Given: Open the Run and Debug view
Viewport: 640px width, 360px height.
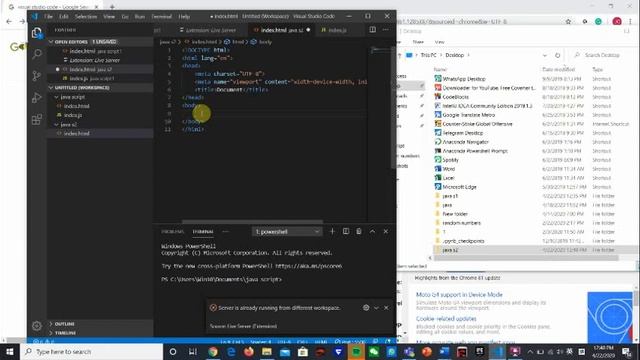Looking at the screenshot, I should (x=37, y=97).
